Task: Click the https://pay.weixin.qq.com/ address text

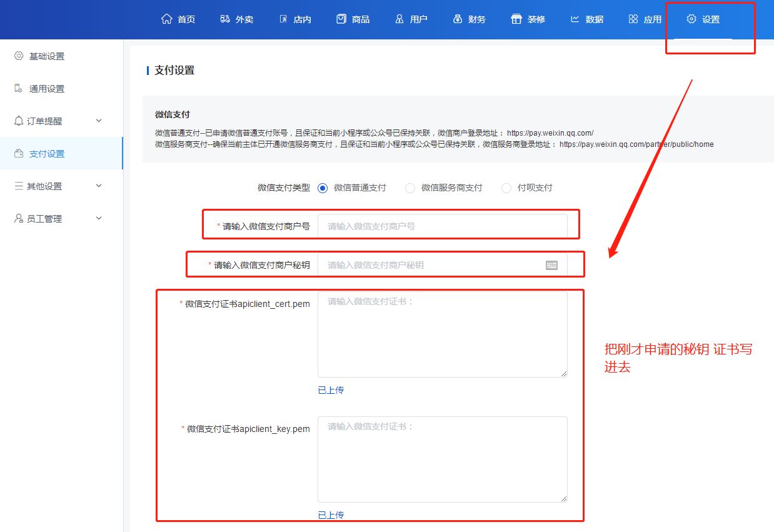Action: point(550,133)
